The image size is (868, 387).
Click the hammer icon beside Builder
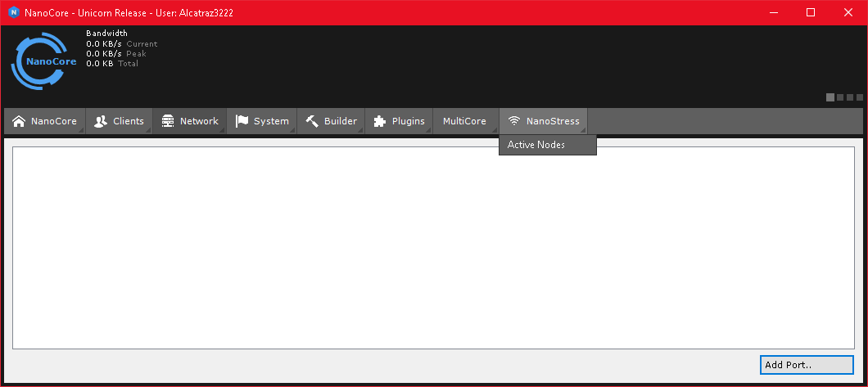pos(312,121)
